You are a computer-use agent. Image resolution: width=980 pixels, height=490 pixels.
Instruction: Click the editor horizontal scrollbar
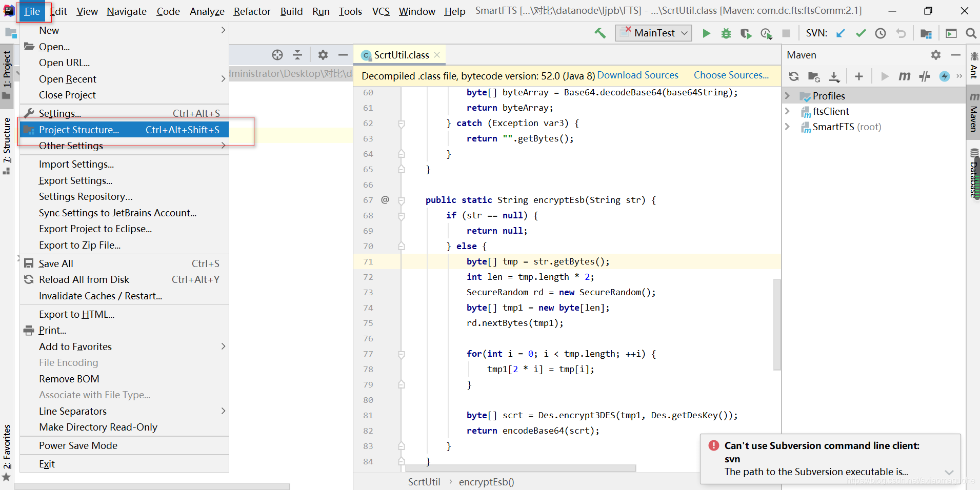pos(521,468)
